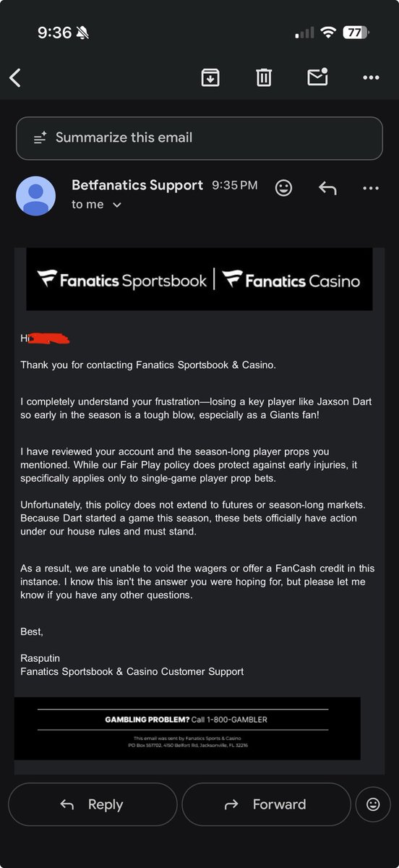Image resolution: width=399 pixels, height=868 pixels.
Task: Mark the email as unread
Action: tap(318, 77)
